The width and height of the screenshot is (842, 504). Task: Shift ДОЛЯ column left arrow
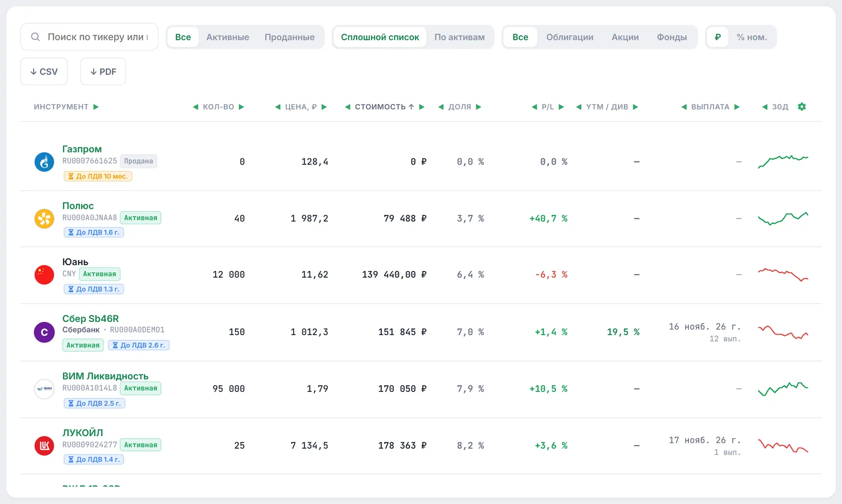pyautogui.click(x=441, y=107)
